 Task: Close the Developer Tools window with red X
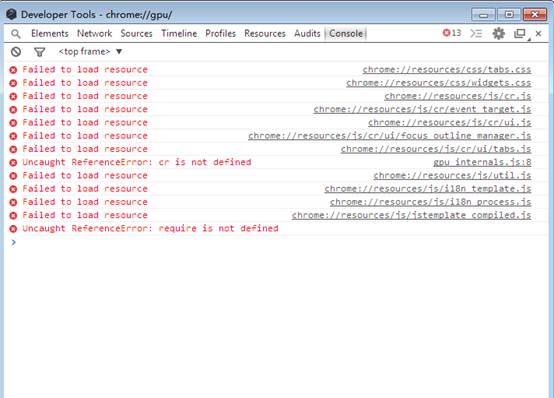tap(535, 14)
